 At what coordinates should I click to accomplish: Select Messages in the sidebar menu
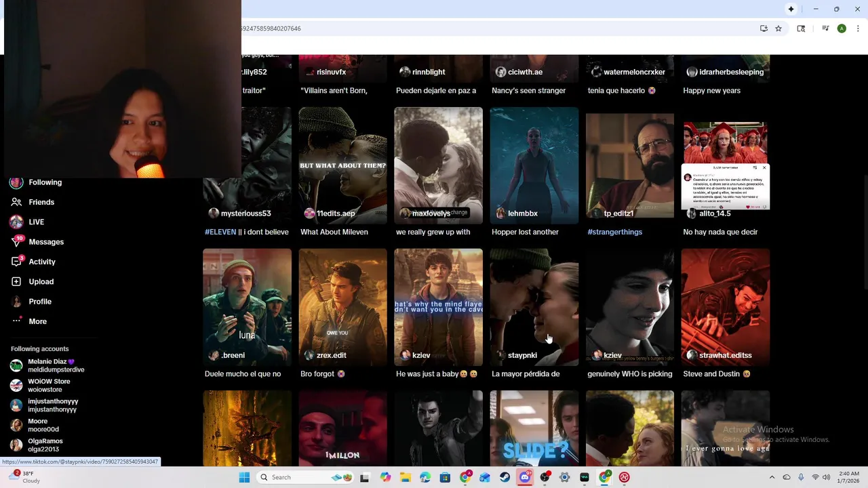click(x=46, y=242)
